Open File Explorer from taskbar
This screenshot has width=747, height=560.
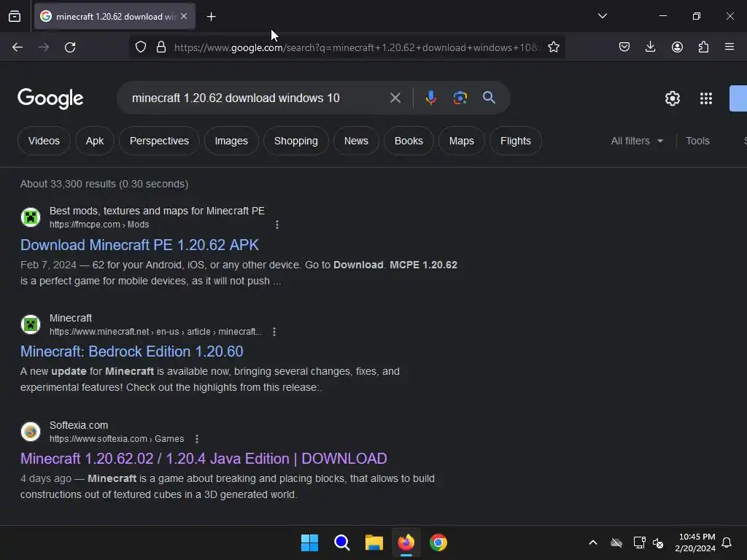pos(374,542)
